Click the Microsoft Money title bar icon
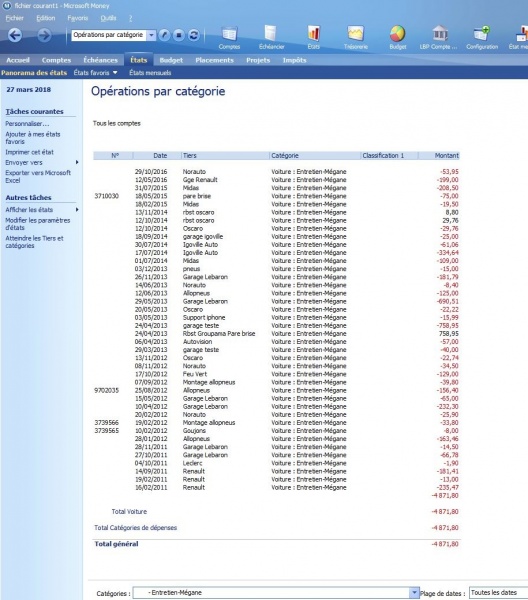 7,6
